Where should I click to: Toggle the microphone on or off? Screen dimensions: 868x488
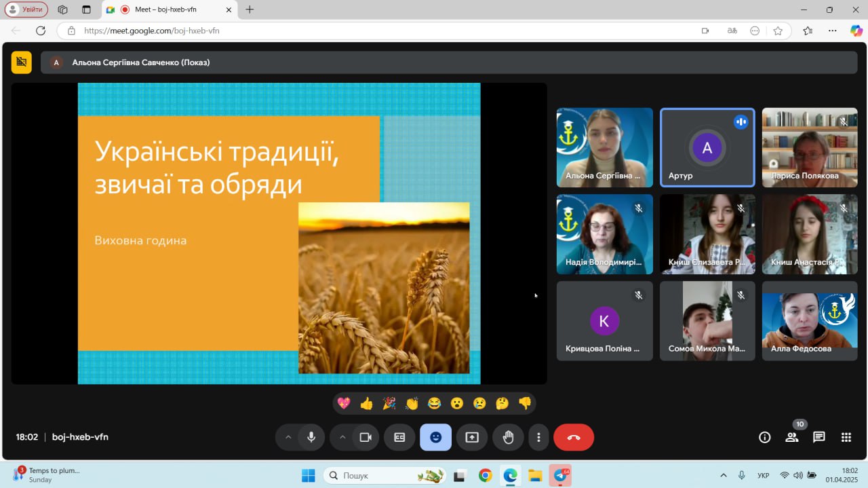[x=311, y=437]
